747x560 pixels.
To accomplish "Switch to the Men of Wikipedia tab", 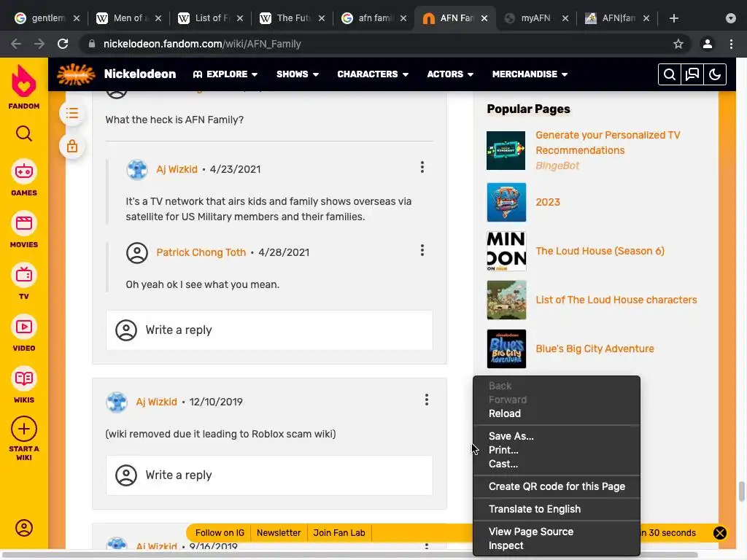I will click(130, 18).
